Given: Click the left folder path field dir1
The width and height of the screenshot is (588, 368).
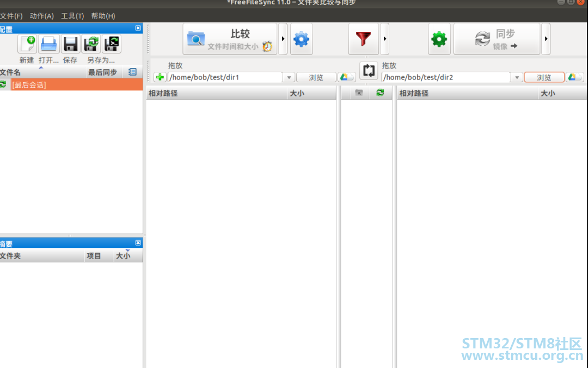Looking at the screenshot, I should click(225, 77).
